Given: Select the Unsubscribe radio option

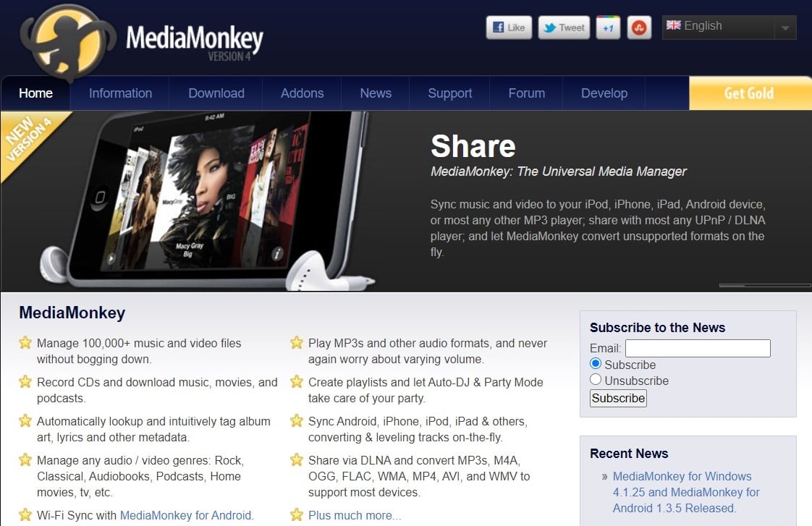Looking at the screenshot, I should tap(596, 379).
